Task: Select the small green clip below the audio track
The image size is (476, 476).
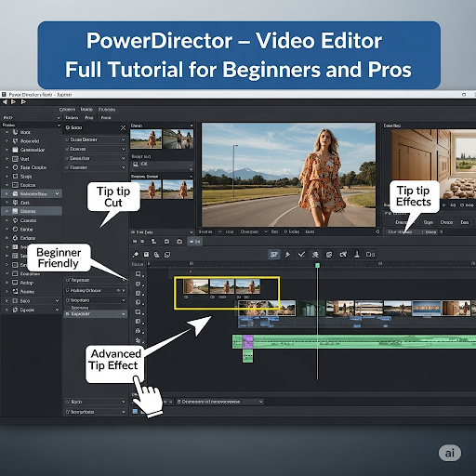Action: [247, 356]
